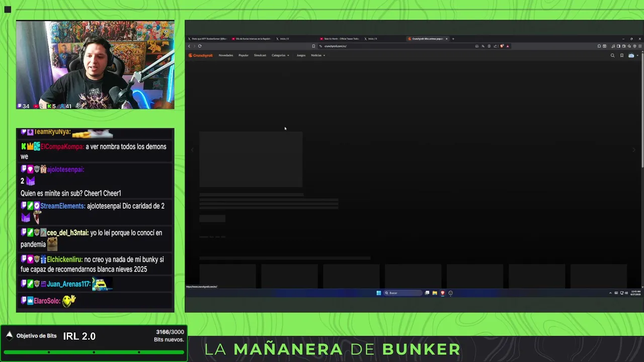Open the Brave Rewards triangle icon
Viewport: 644px width, 362px height.
(x=508, y=46)
